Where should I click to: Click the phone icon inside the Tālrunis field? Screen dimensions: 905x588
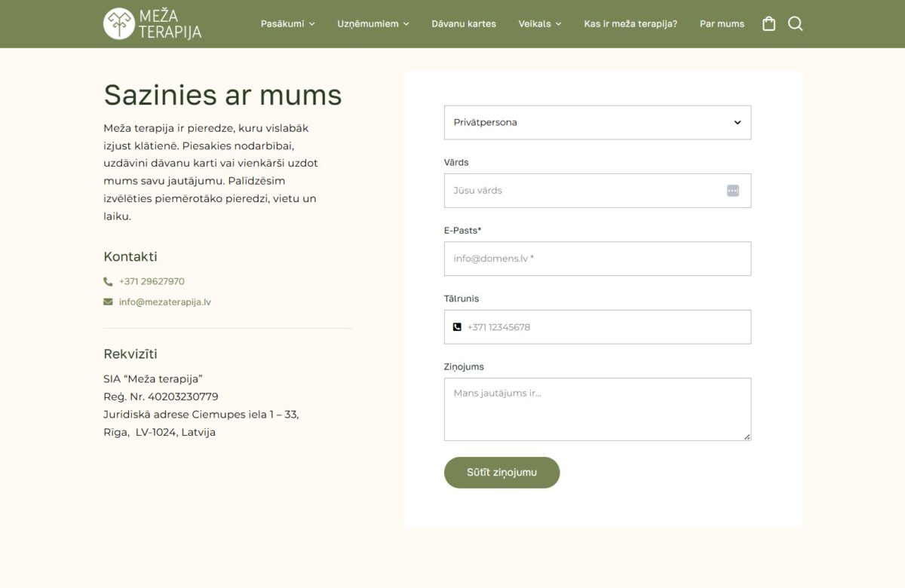click(x=457, y=327)
